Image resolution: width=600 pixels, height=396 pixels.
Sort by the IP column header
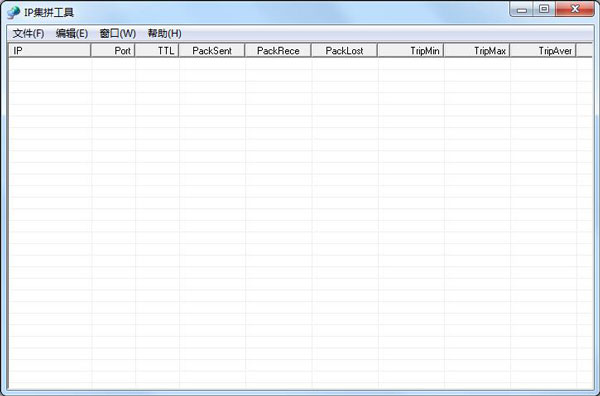[50, 51]
